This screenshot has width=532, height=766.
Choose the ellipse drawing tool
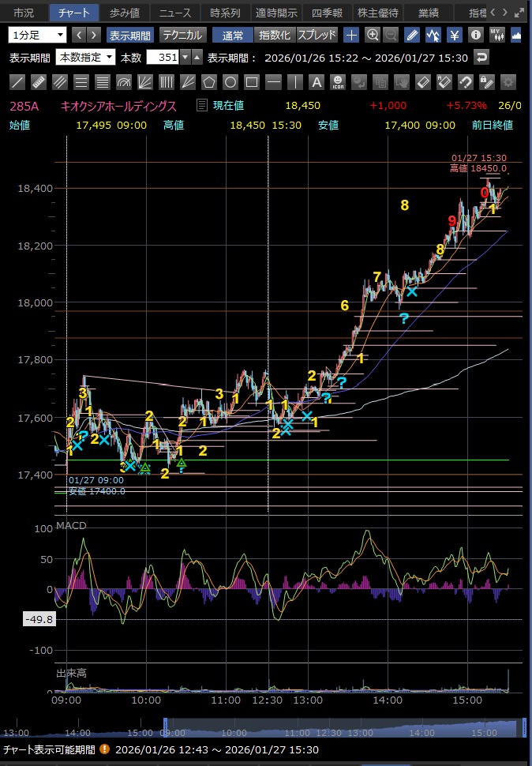[x=230, y=82]
